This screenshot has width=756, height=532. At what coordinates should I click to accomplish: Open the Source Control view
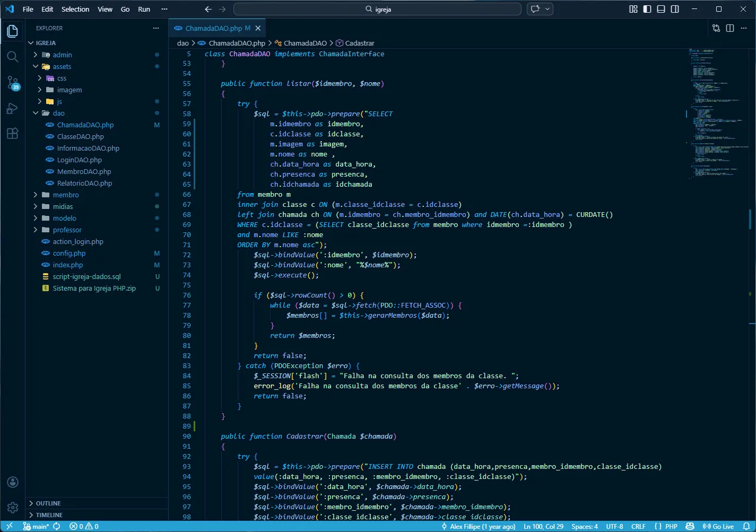pos(13,82)
